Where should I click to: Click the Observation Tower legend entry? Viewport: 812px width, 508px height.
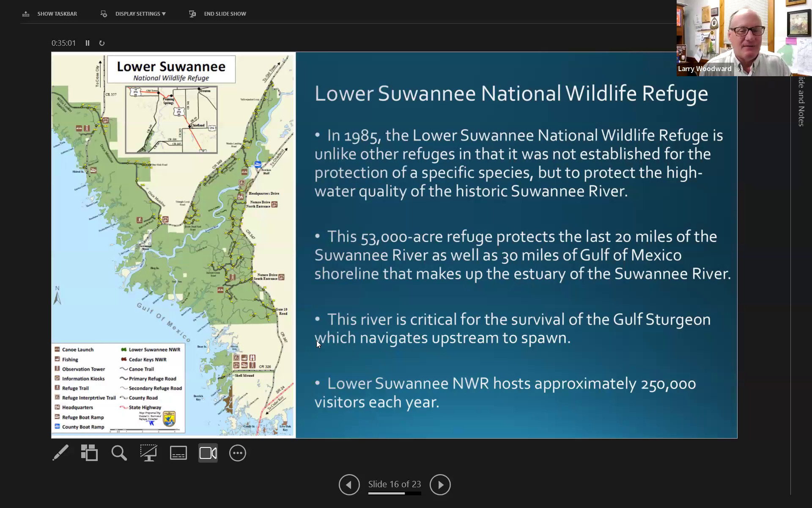(x=80, y=369)
